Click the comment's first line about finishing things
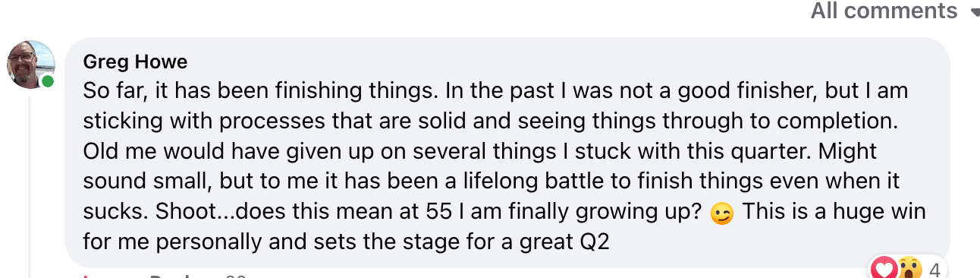Viewport: 980px width, 278px height. [495, 91]
